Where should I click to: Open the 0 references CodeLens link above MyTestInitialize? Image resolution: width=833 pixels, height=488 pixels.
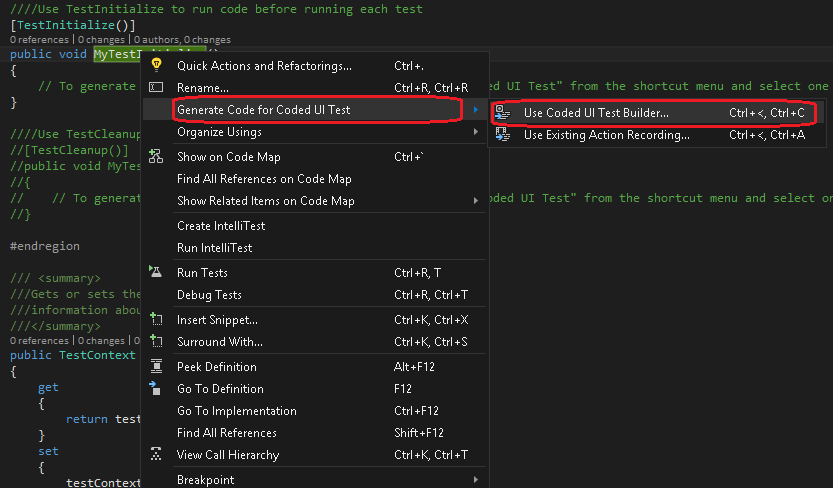pyautogui.click(x=35, y=38)
